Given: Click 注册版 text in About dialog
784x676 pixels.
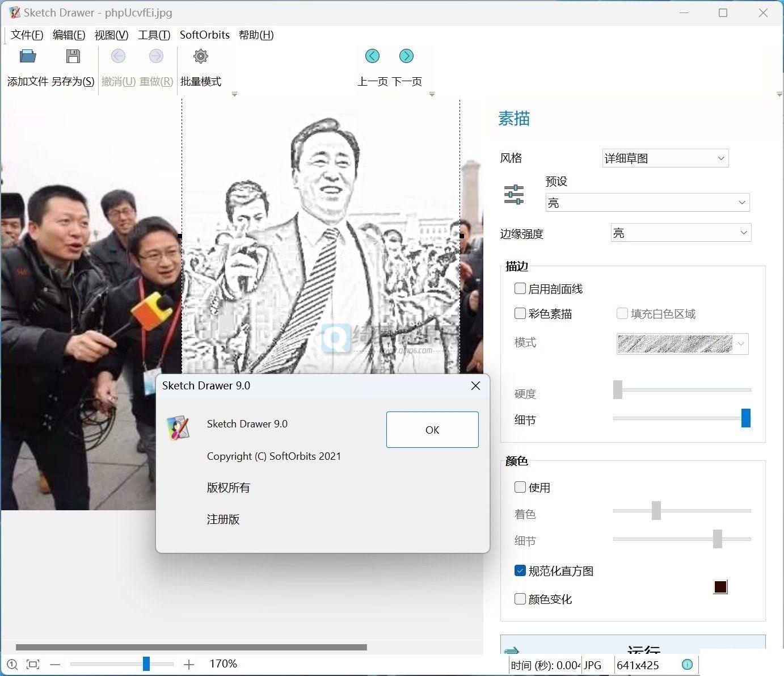Looking at the screenshot, I should pos(223,519).
